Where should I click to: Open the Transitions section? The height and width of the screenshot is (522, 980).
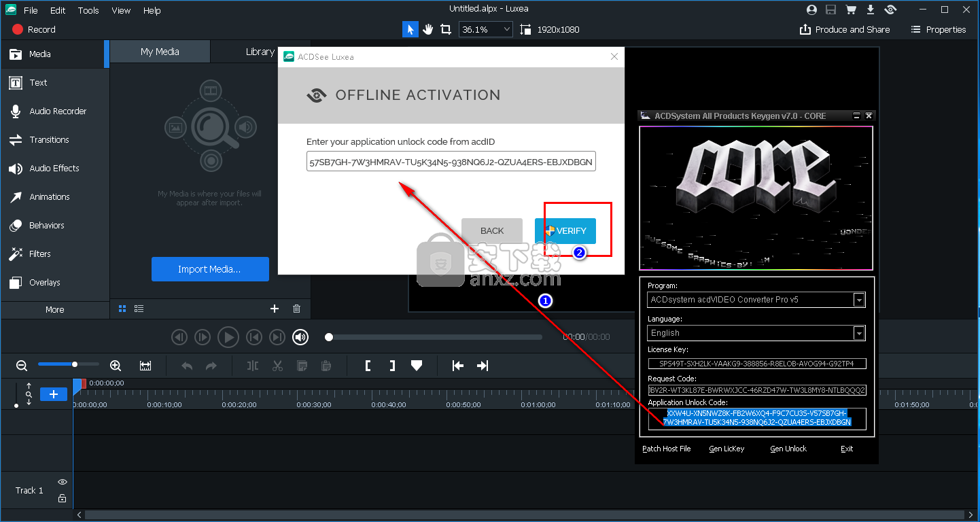(54, 139)
